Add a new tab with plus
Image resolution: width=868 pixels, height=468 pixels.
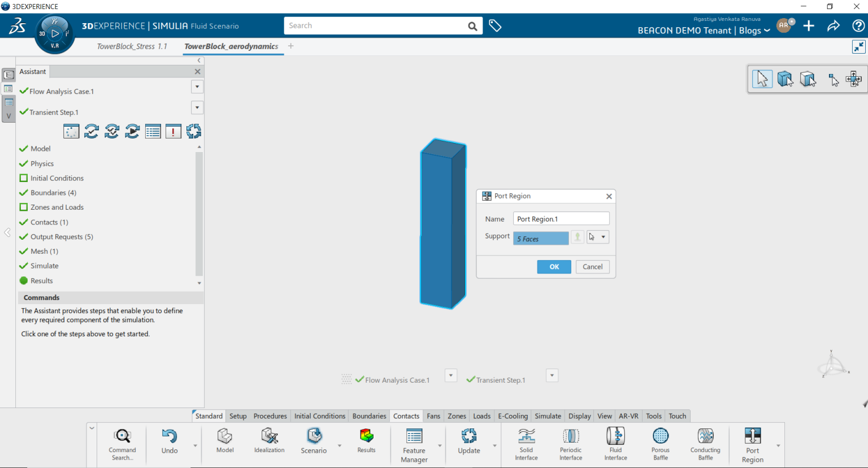pos(290,46)
